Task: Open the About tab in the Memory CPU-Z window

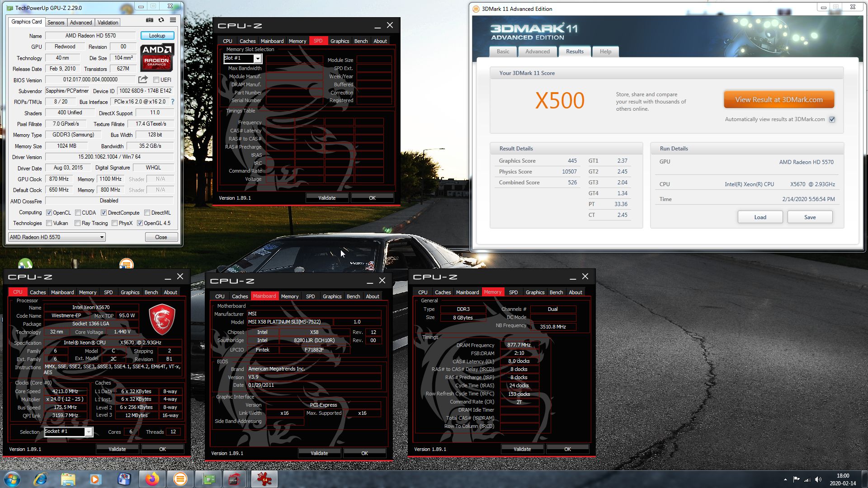Action: click(576, 292)
